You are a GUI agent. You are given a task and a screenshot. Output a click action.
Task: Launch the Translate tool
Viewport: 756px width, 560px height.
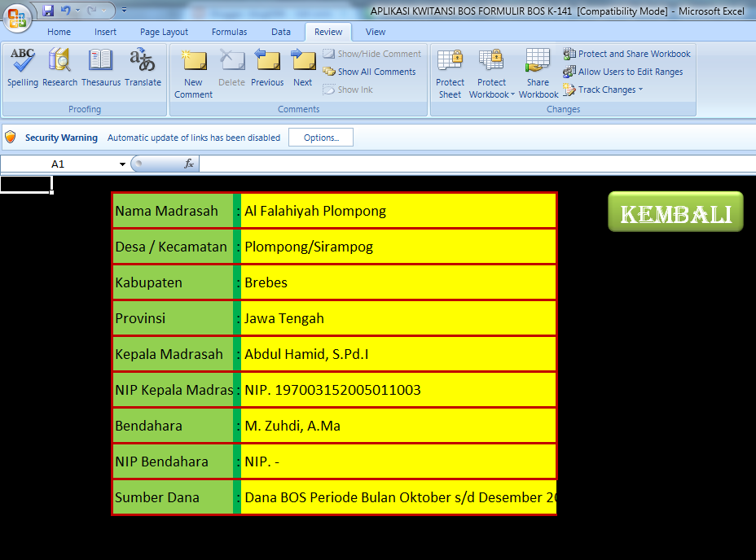pyautogui.click(x=143, y=68)
